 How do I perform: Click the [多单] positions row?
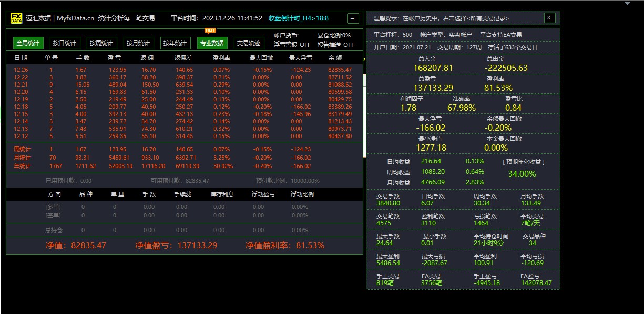(184, 207)
